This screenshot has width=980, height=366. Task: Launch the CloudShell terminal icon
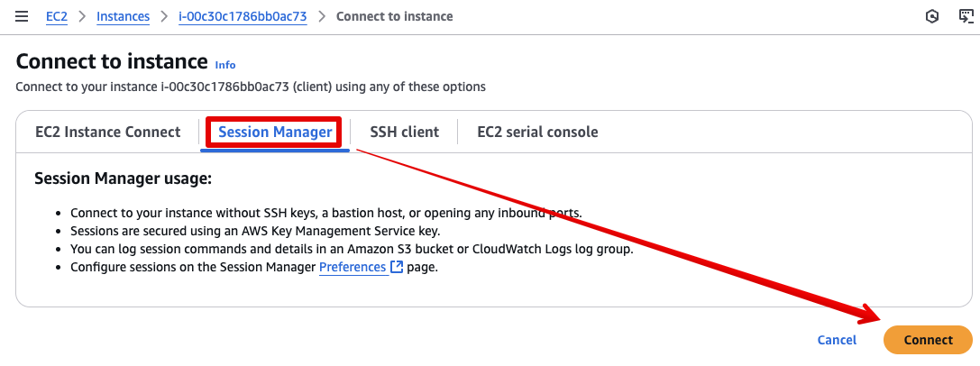coord(966,16)
